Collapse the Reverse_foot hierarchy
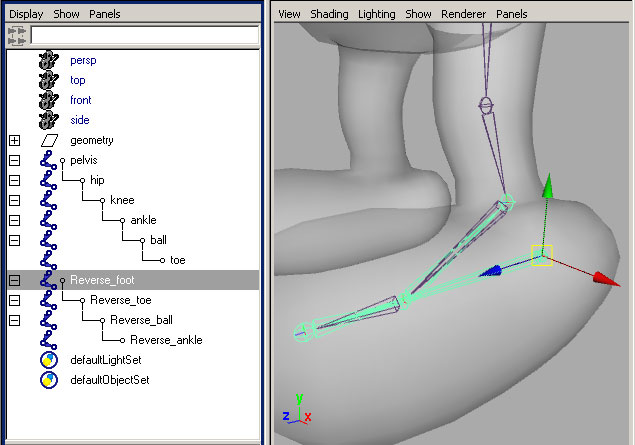 click(14, 280)
